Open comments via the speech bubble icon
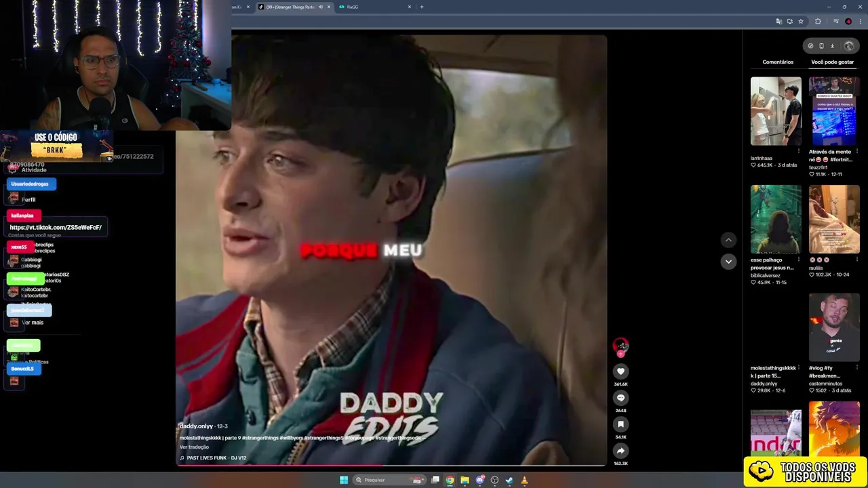Image resolution: width=868 pixels, height=488 pixels. (620, 398)
